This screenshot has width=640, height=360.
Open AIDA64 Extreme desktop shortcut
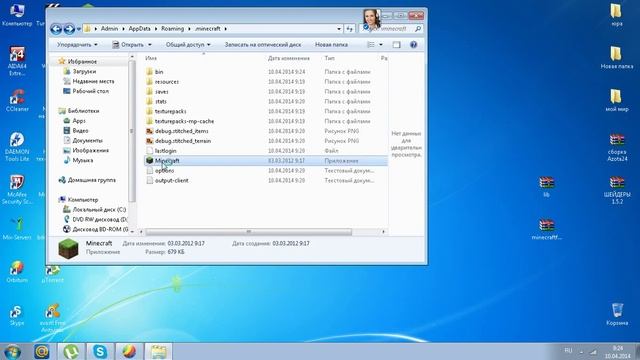click(17, 61)
